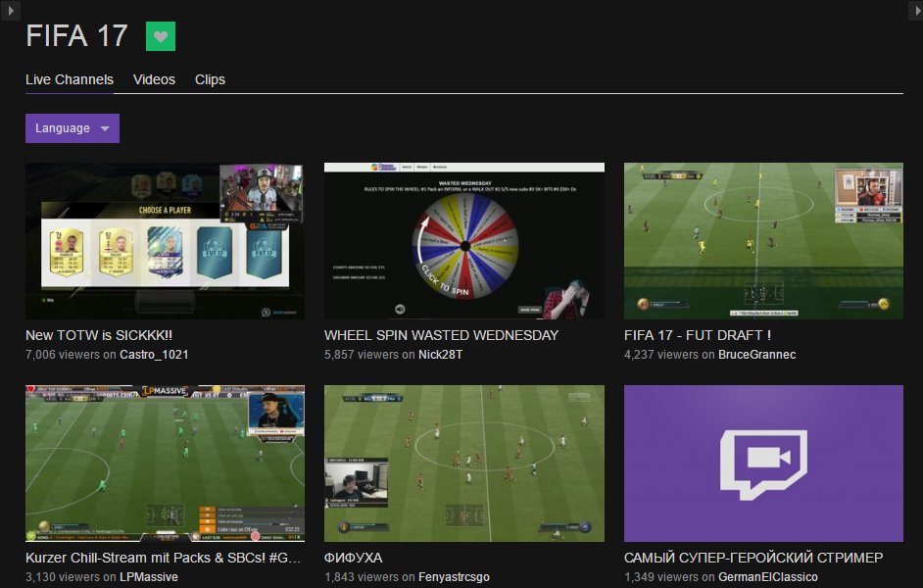Click the title New TOTW is SICKKK!!
This screenshot has height=588, width=923.
[99, 335]
